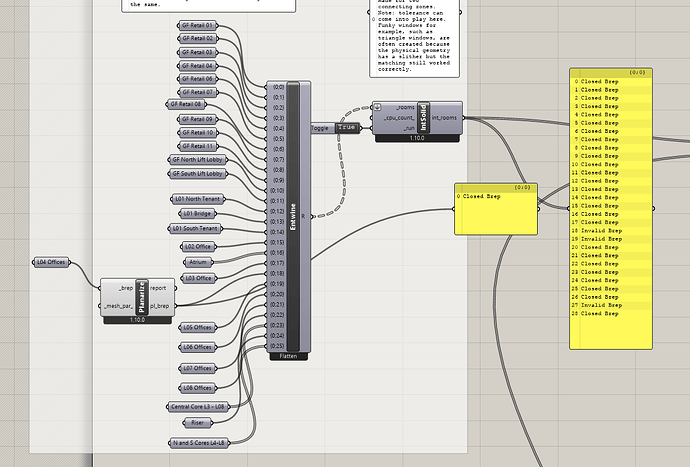Select the GF South Lift Lobby parameter
Image resolution: width=690 pixels, height=467 pixels.
point(198,174)
